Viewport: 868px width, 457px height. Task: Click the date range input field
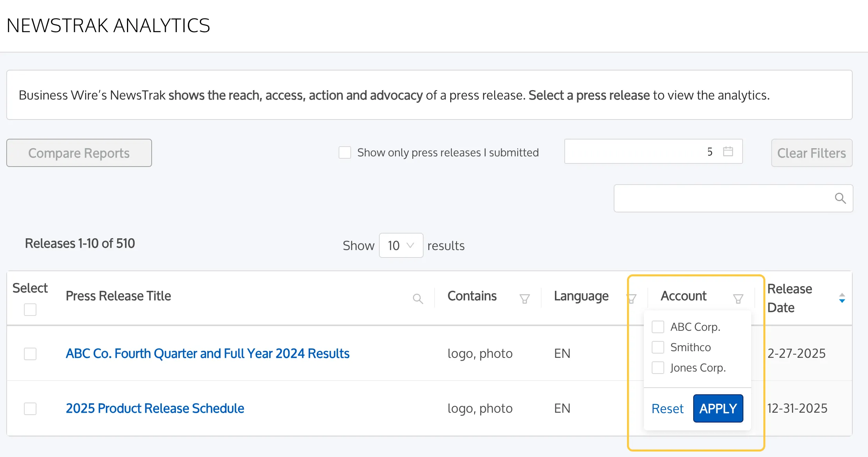pyautogui.click(x=653, y=151)
